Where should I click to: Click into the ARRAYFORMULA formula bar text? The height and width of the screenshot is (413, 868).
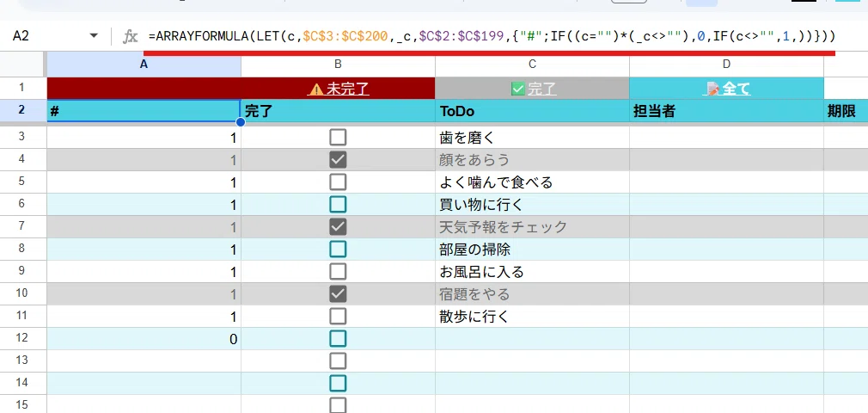tap(492, 37)
